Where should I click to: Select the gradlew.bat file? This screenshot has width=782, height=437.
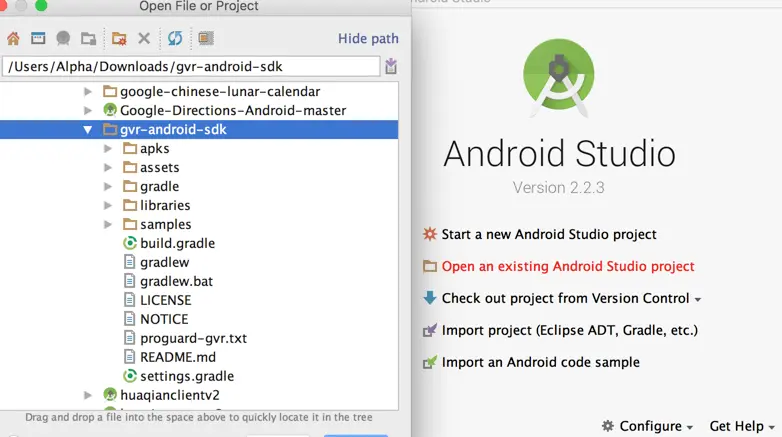pyautogui.click(x=177, y=281)
